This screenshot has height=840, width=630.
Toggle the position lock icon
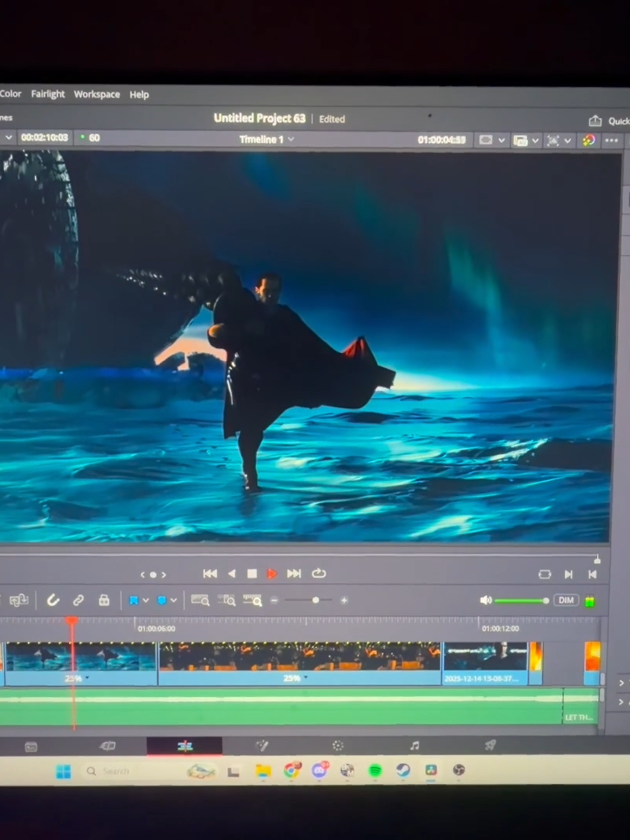click(104, 601)
